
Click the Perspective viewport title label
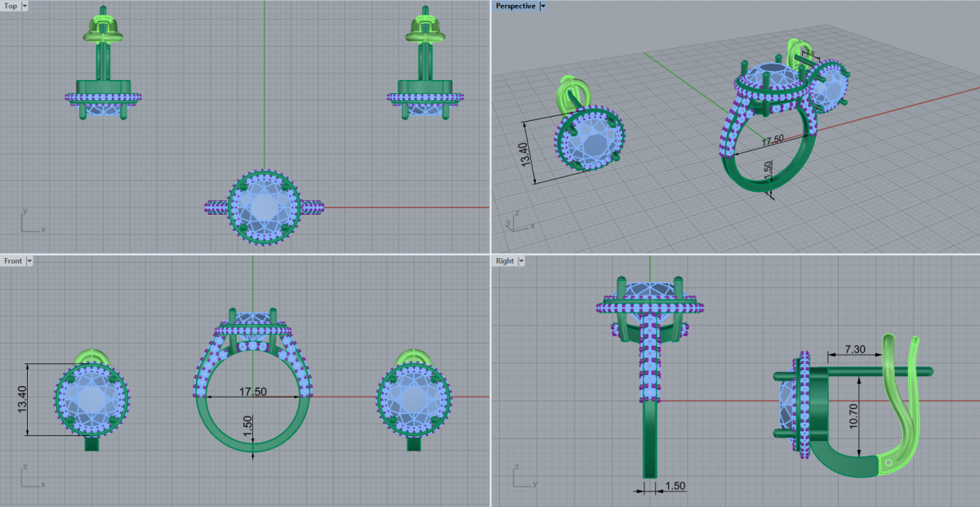coord(516,6)
